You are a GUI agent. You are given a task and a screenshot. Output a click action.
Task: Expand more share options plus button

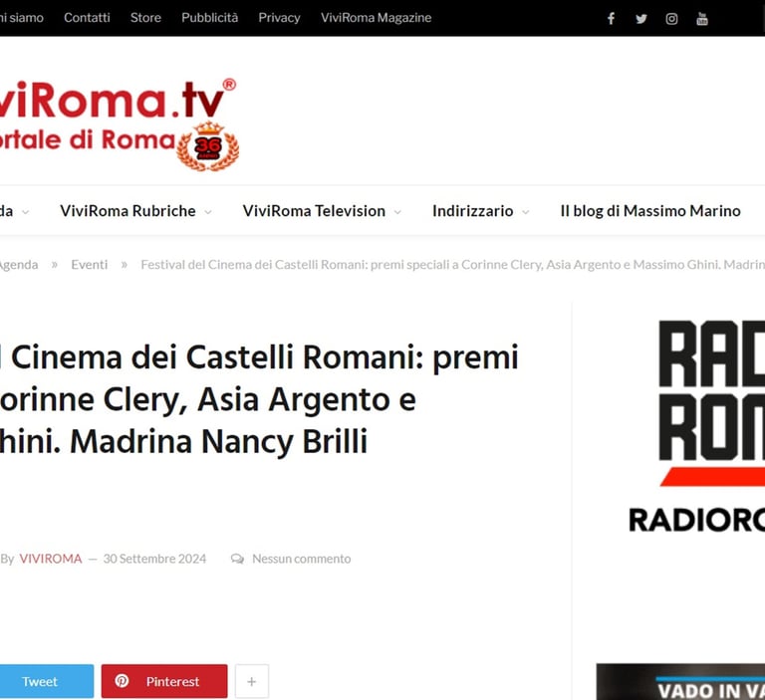click(x=252, y=681)
